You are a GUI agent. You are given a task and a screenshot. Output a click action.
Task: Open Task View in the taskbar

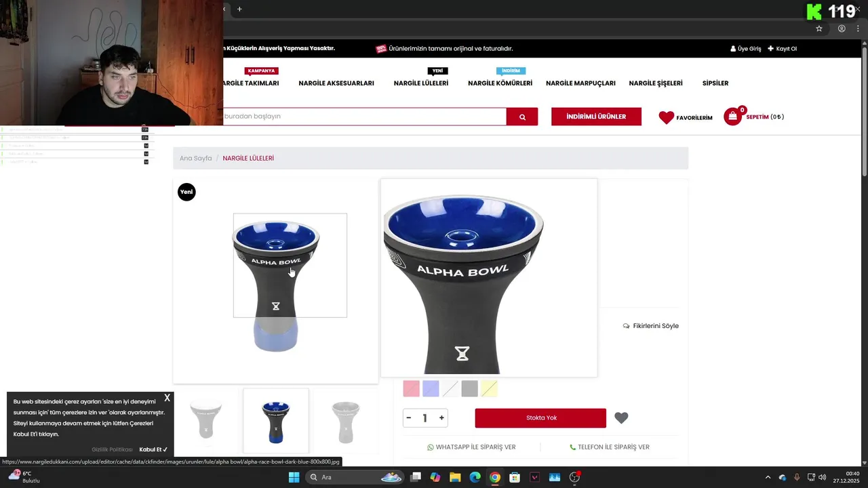[416, 477]
